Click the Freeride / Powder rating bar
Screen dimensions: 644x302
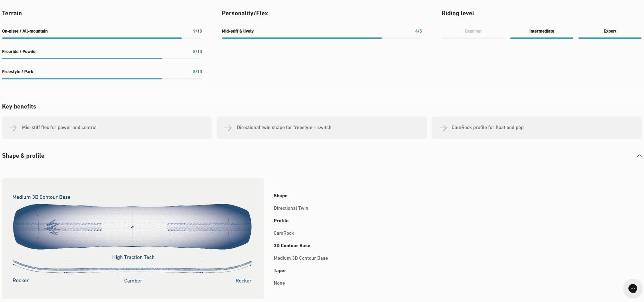pos(102,58)
